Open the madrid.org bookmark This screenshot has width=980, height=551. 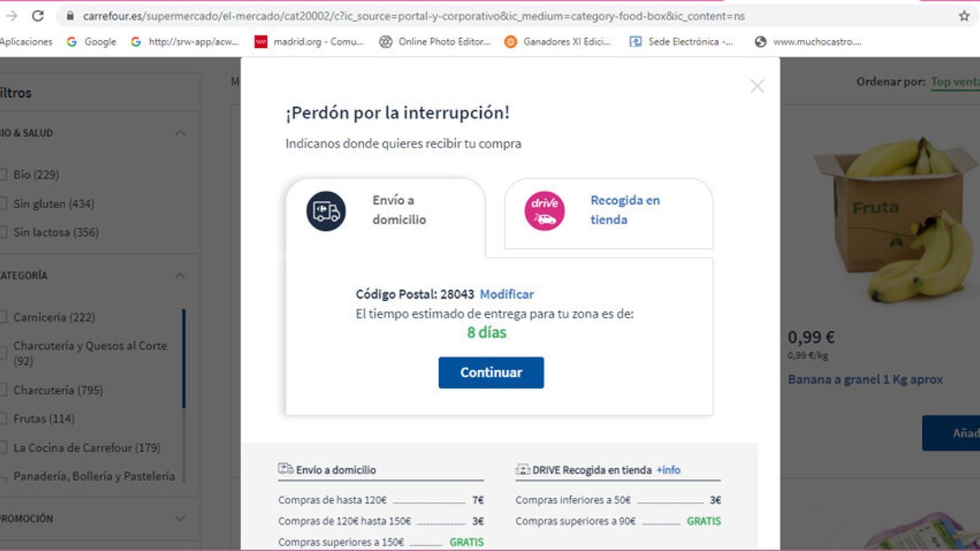(309, 42)
